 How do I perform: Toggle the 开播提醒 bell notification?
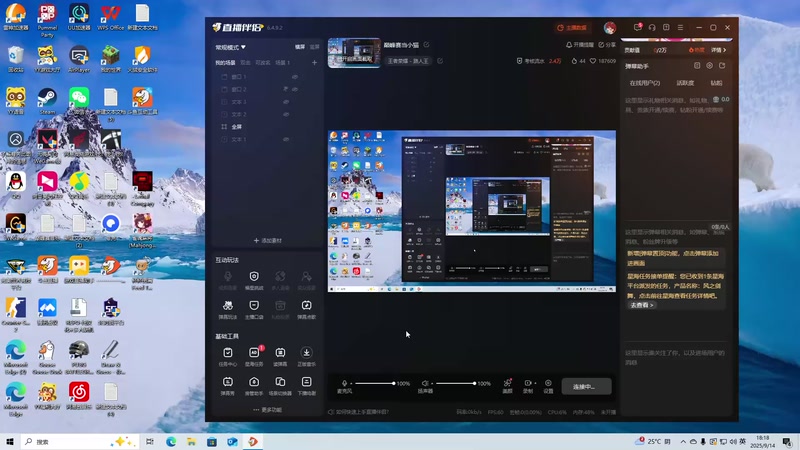point(580,45)
